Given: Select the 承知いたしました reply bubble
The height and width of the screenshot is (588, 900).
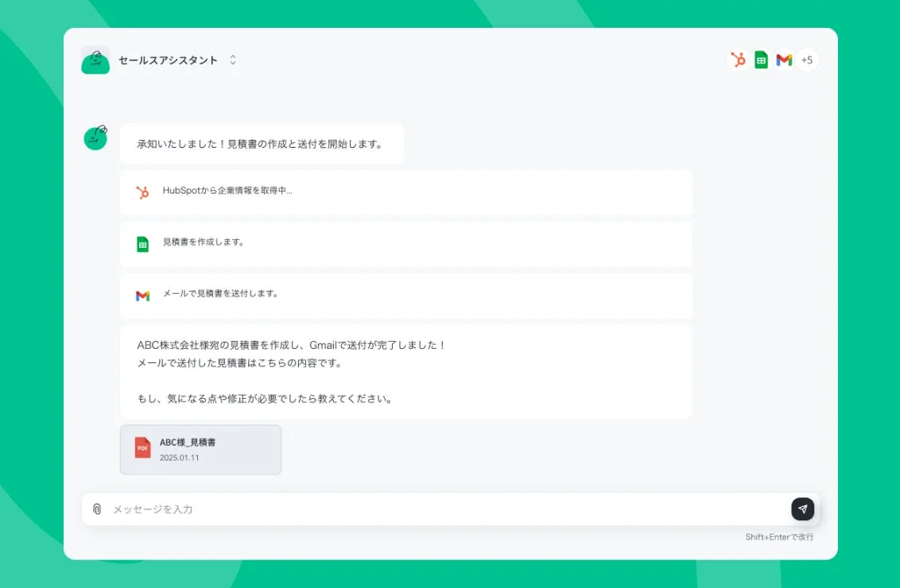Looking at the screenshot, I should pos(262,144).
